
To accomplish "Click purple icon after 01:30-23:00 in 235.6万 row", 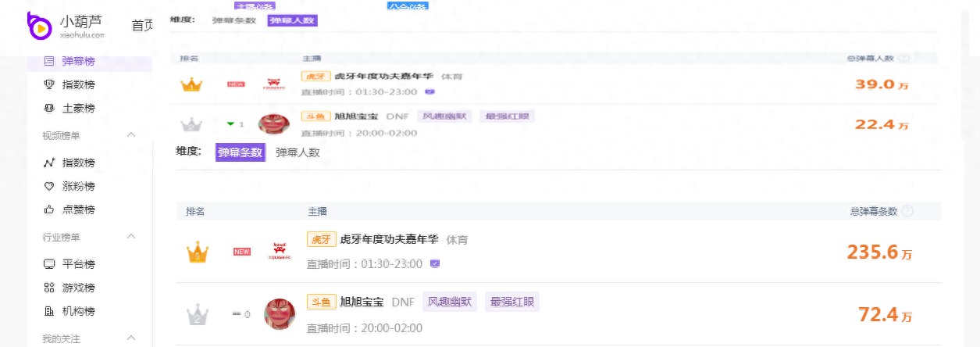I will click(436, 263).
